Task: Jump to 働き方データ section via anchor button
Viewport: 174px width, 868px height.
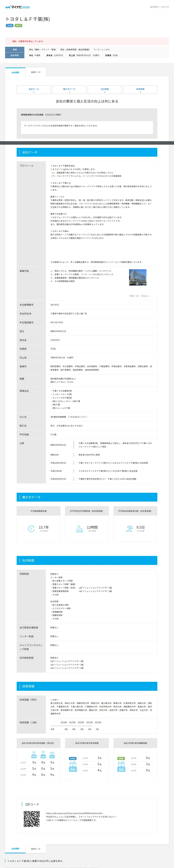Action: [x=69, y=90]
